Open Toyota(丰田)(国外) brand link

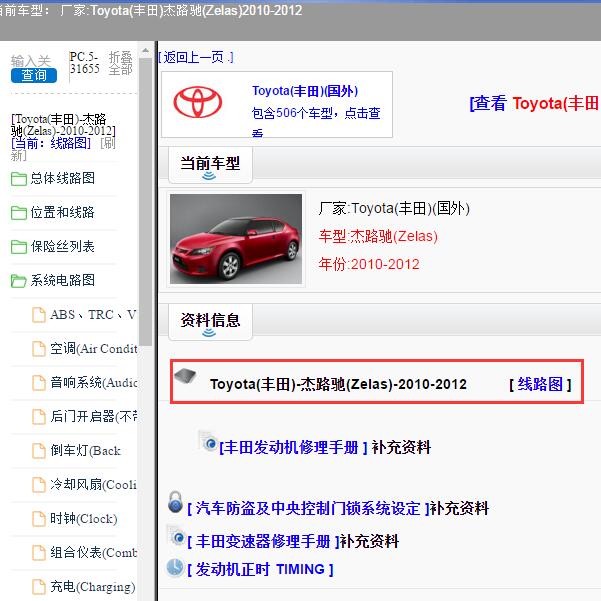coord(305,91)
